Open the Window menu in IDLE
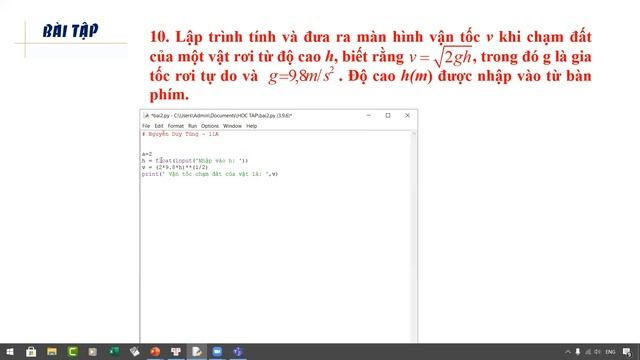640x360 pixels. [232, 126]
